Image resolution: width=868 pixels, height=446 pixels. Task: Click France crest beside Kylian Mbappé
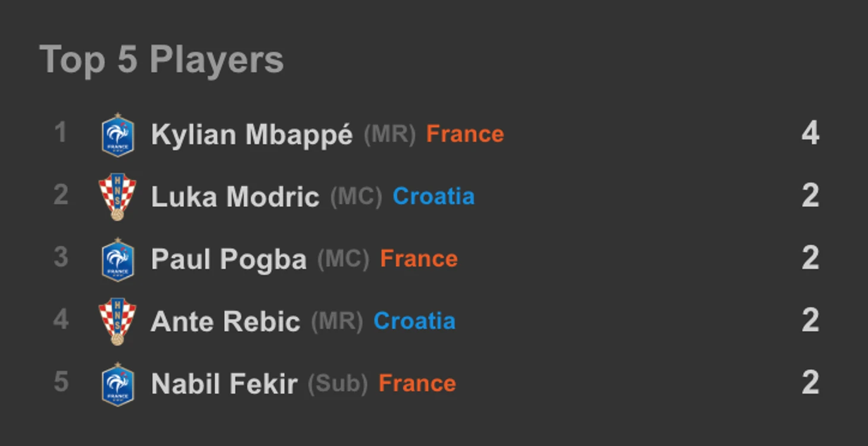118,135
